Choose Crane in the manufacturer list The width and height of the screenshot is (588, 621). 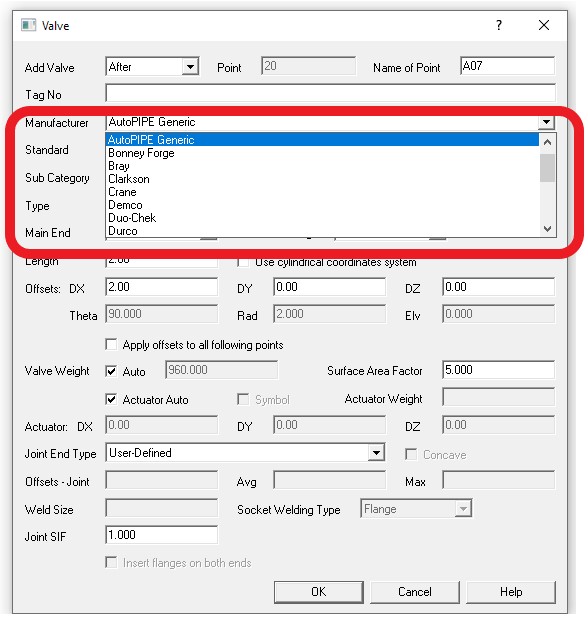tap(122, 192)
